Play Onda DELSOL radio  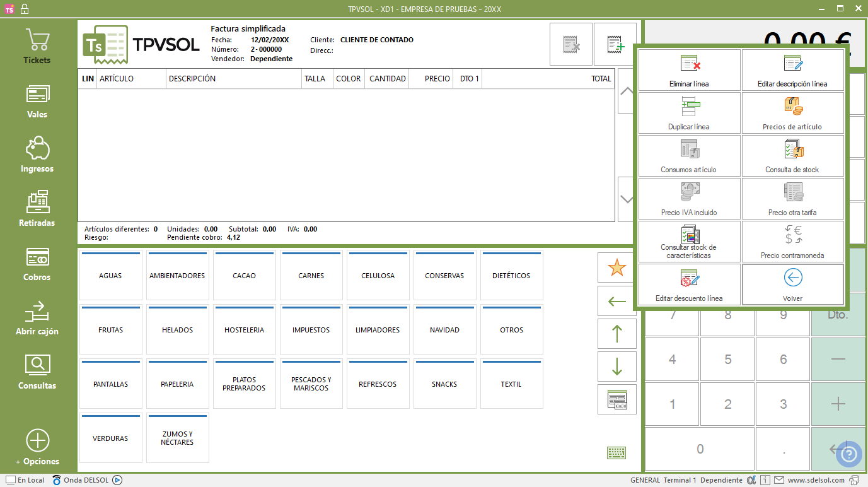(117, 480)
